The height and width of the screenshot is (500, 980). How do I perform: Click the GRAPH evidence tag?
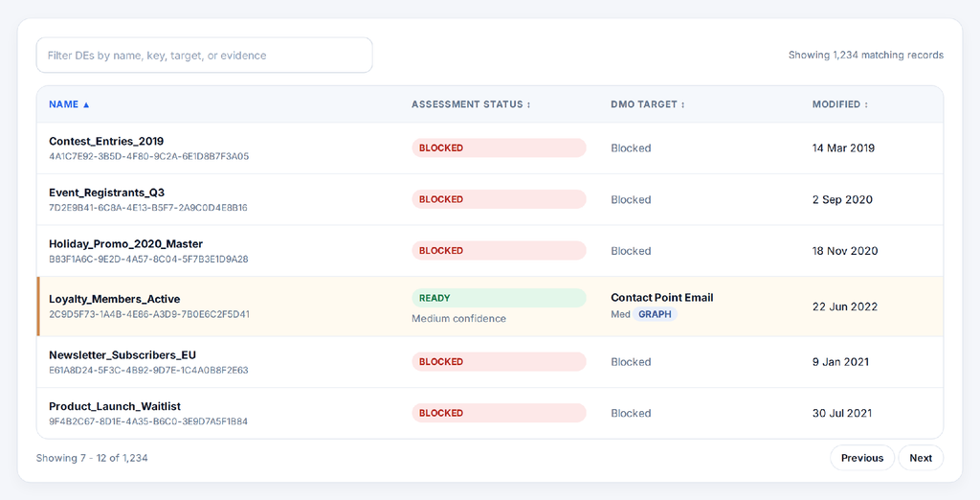tap(655, 315)
